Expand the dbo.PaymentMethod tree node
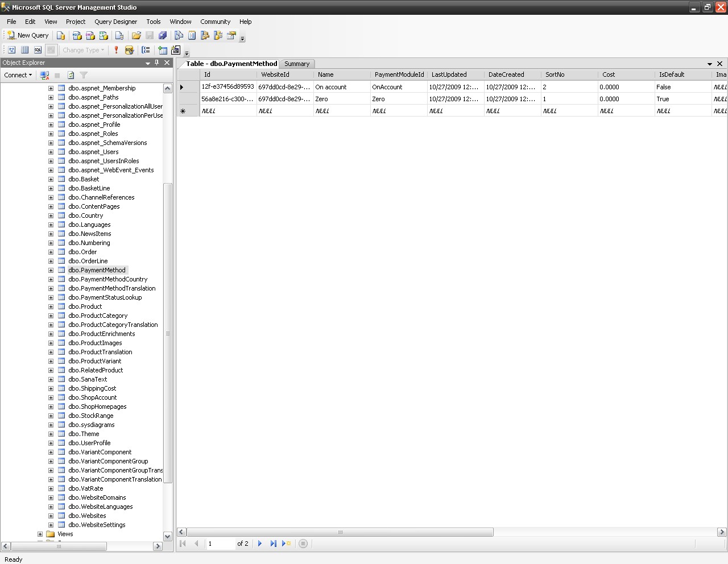 tap(51, 270)
